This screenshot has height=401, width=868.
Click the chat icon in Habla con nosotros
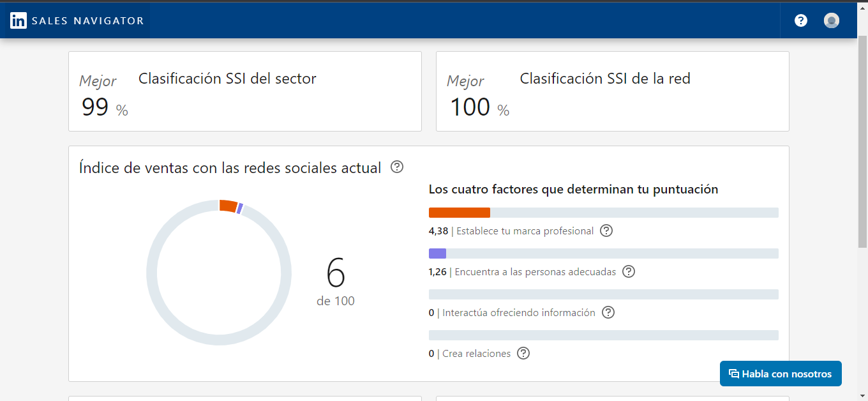pyautogui.click(x=734, y=374)
